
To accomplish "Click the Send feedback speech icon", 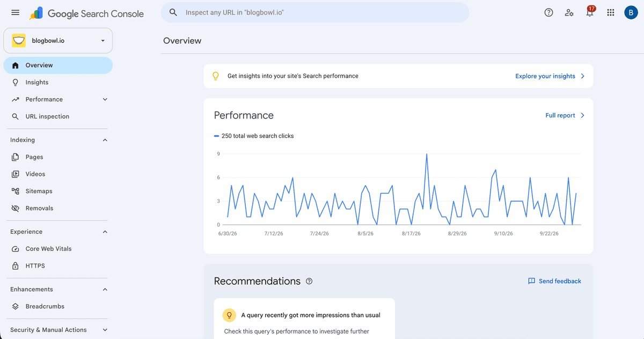I will [x=532, y=281].
